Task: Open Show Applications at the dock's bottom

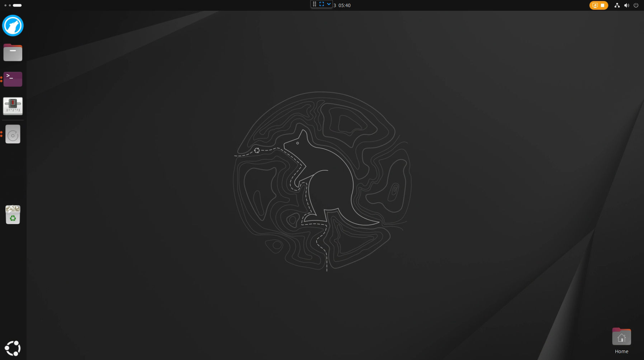Action: 13,348
